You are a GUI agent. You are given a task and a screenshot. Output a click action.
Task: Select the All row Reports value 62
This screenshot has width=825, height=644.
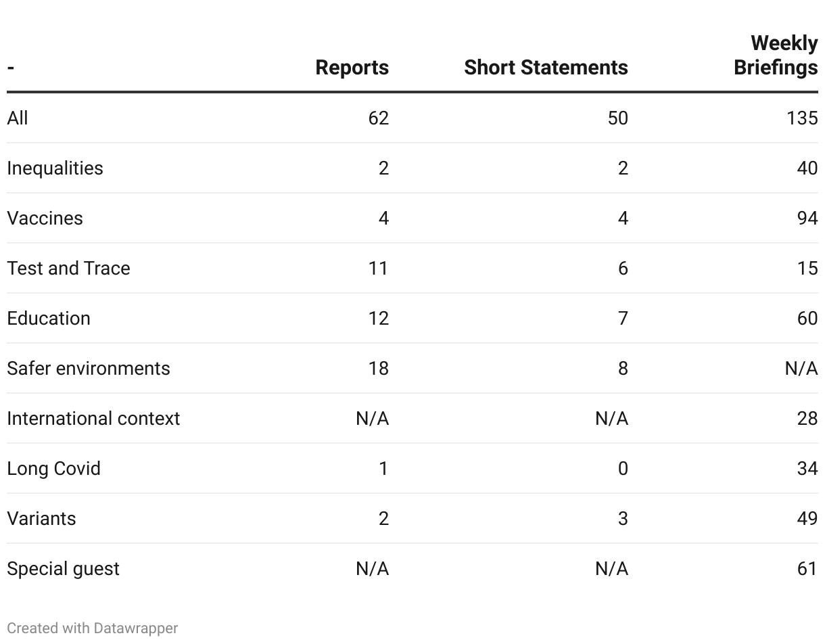378,118
